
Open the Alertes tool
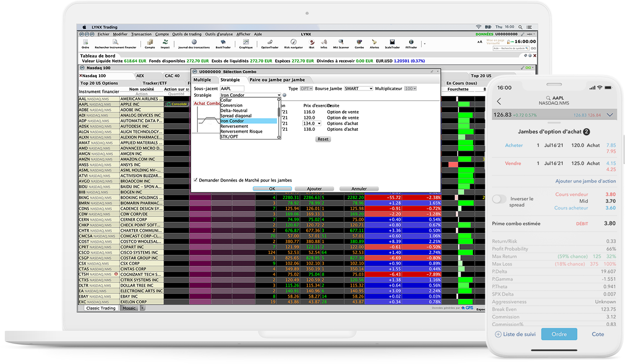click(375, 44)
